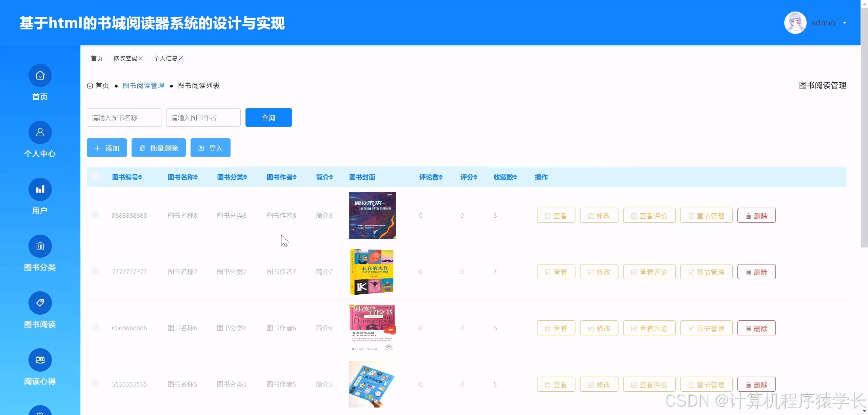Viewport: 868px width, 415px height.
Task: Click 修改 for book 8888888888
Action: (599, 216)
